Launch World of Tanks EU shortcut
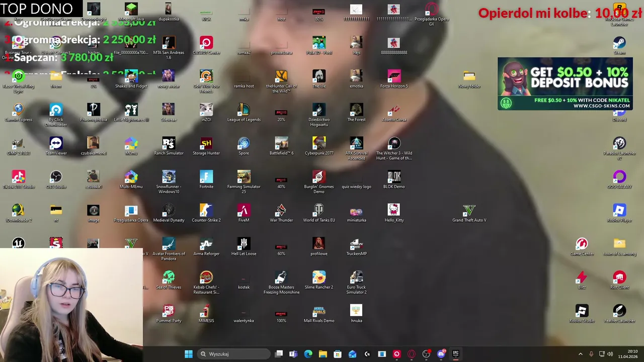Image resolution: width=644 pixels, height=362 pixels. 319,213
